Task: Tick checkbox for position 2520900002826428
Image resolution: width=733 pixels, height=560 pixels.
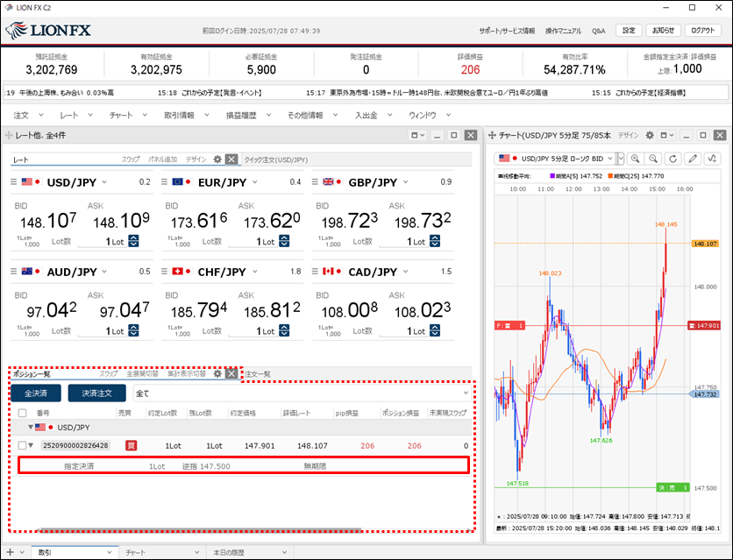Action: [23, 446]
